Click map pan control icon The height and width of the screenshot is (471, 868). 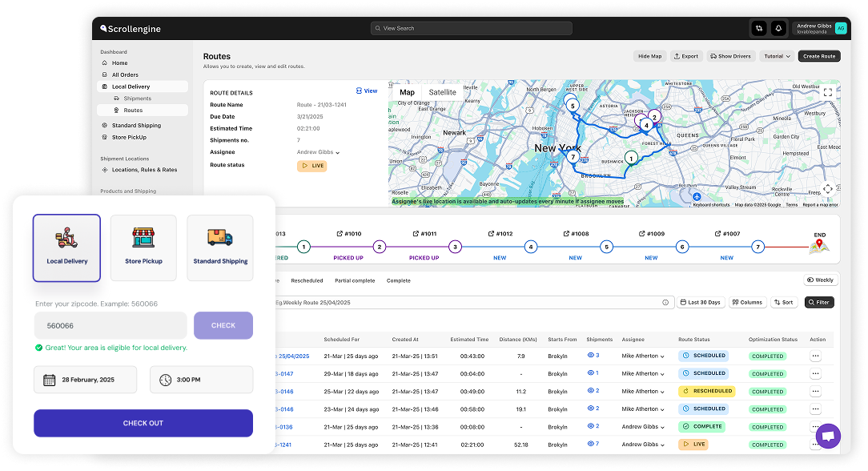coord(828,189)
